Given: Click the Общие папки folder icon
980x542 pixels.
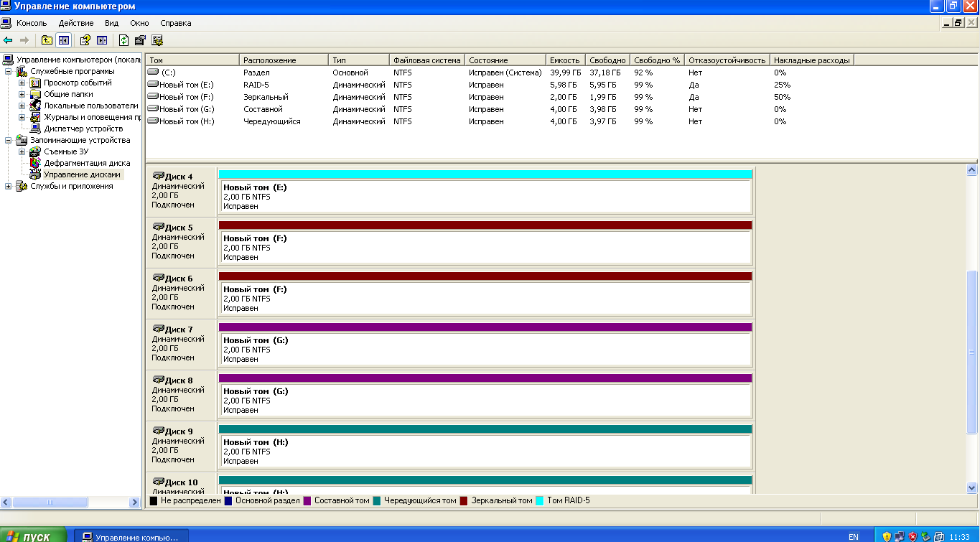Looking at the screenshot, I should click(36, 94).
